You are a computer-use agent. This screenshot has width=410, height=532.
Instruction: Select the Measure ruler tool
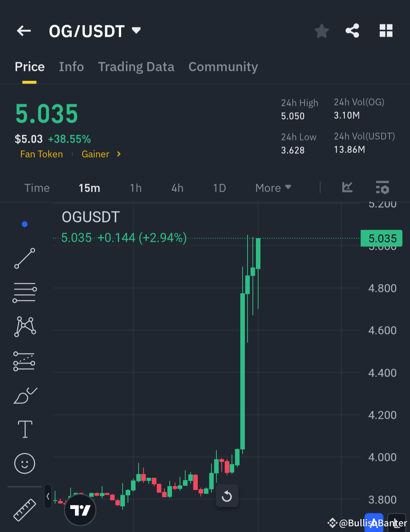(24, 510)
